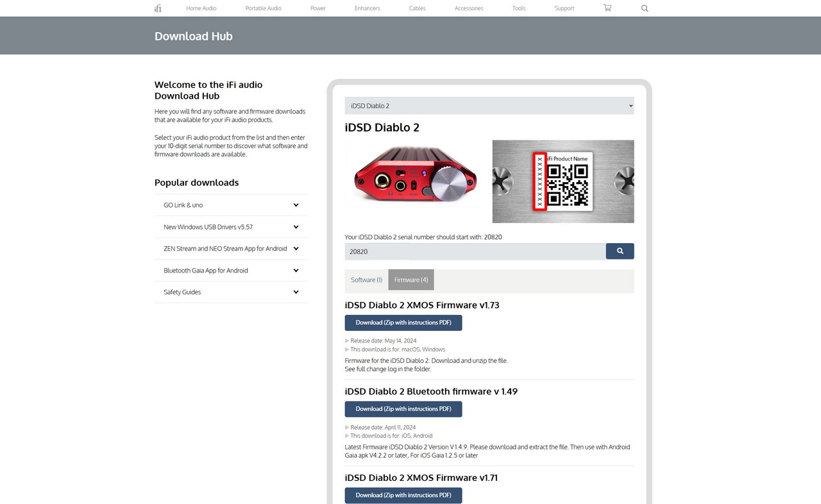821x504 pixels.
Task: Click the serial number QR label image
Action: coord(563,181)
